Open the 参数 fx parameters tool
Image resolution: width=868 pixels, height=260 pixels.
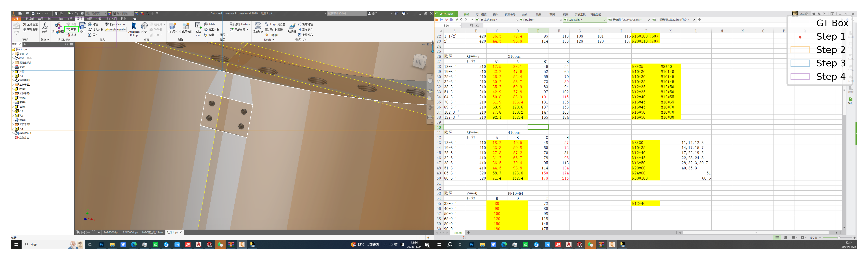(x=44, y=28)
